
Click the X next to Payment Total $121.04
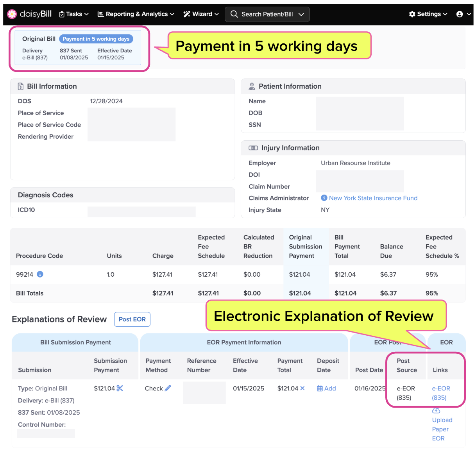302,388
